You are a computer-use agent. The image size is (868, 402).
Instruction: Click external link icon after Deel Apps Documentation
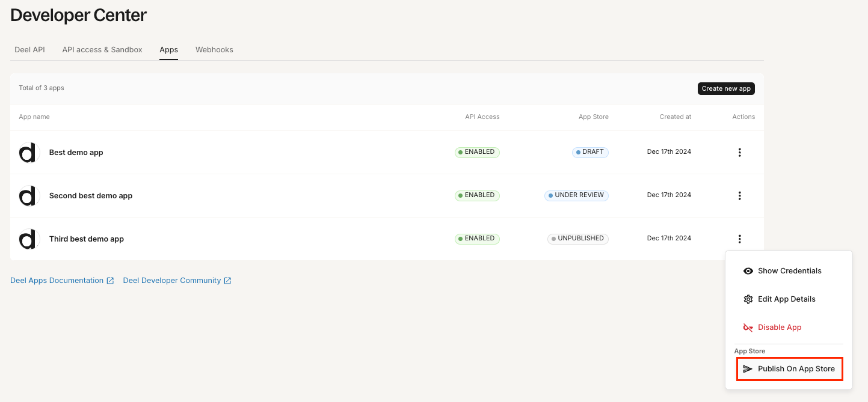pyautogui.click(x=110, y=281)
